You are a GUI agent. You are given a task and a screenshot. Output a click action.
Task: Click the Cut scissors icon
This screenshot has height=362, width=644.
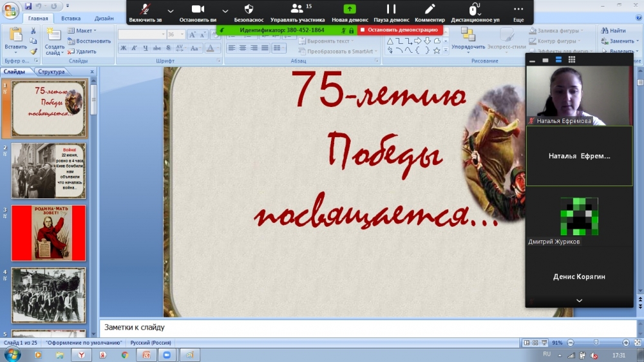coord(33,31)
